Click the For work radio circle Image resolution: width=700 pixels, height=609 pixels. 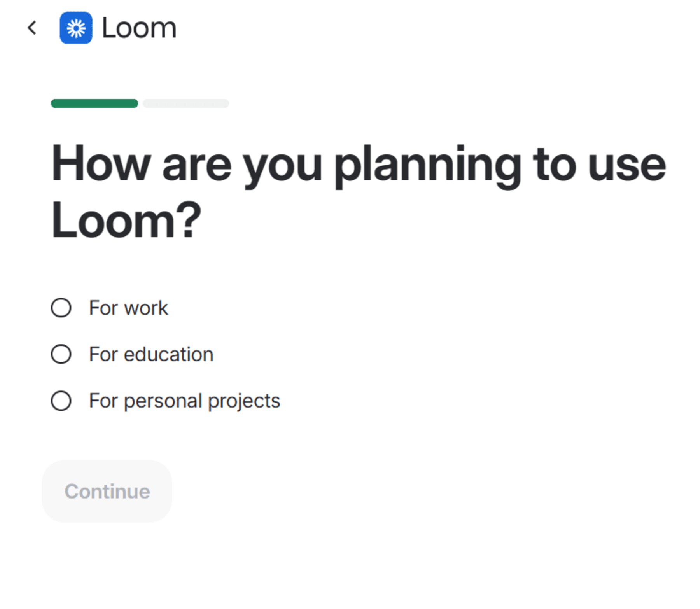click(61, 308)
